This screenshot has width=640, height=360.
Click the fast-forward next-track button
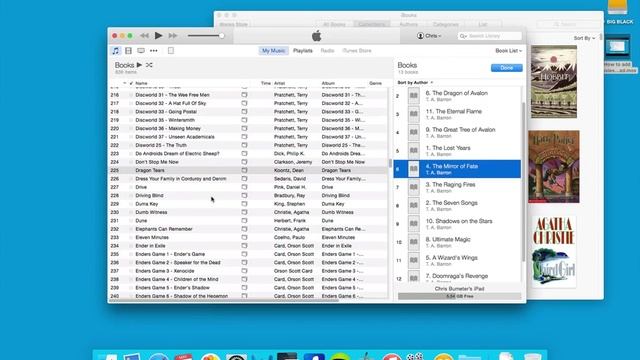point(173,36)
